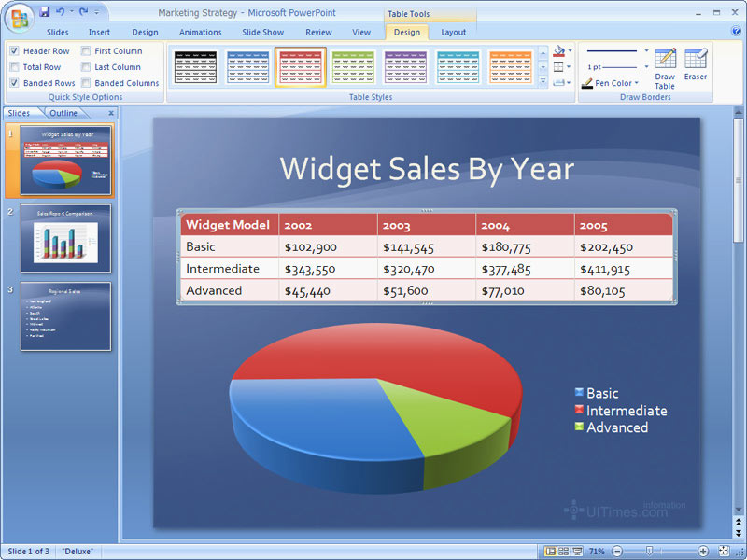Apply the orange table style
Screen dimensions: 747x560
(x=510, y=67)
